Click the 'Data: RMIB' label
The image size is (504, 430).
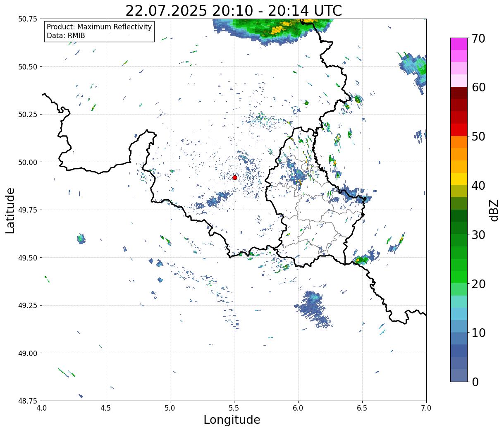tap(66, 36)
